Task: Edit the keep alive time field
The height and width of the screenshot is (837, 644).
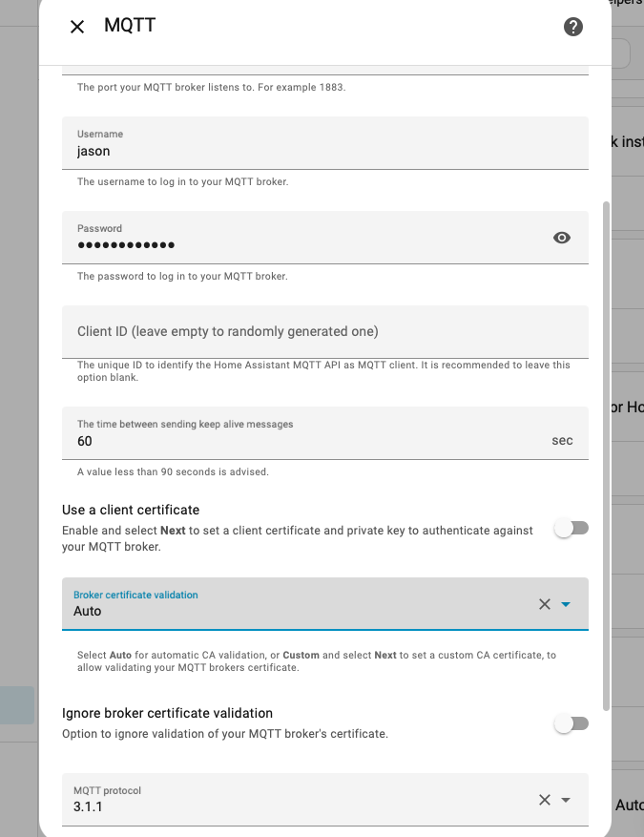Action: 305,441
